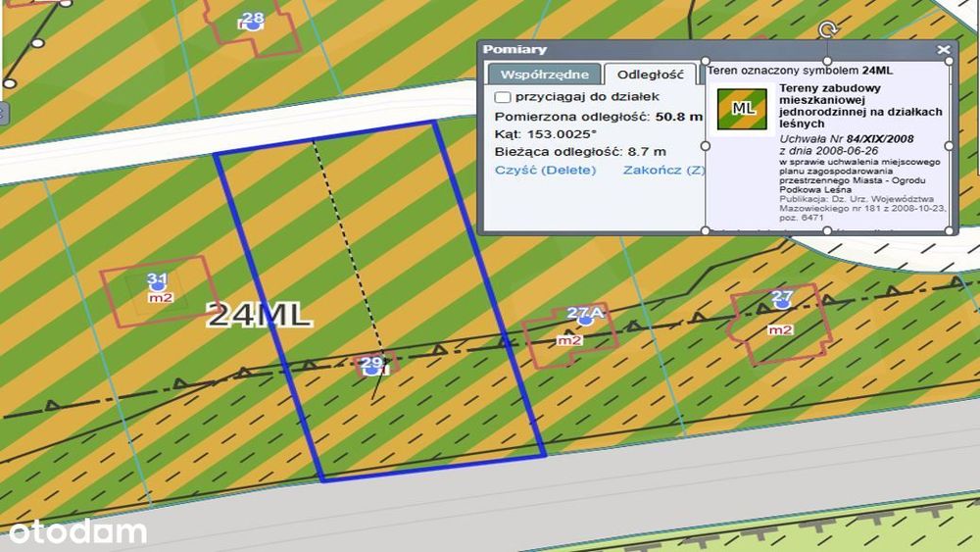Click the address point marker 31
The width and height of the screenshot is (980, 552).
158,283
